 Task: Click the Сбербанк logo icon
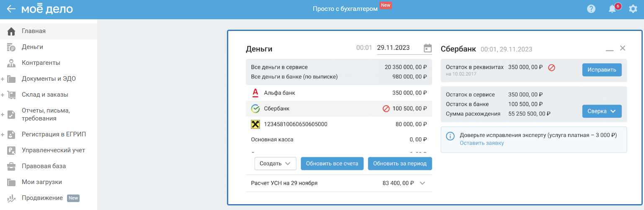255,109
